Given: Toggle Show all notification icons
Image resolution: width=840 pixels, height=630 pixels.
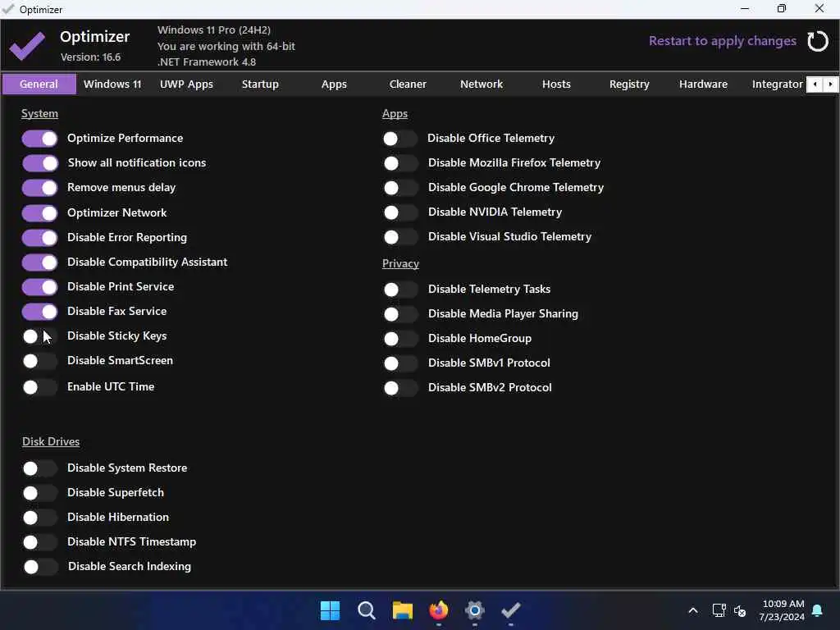Looking at the screenshot, I should pos(39,163).
